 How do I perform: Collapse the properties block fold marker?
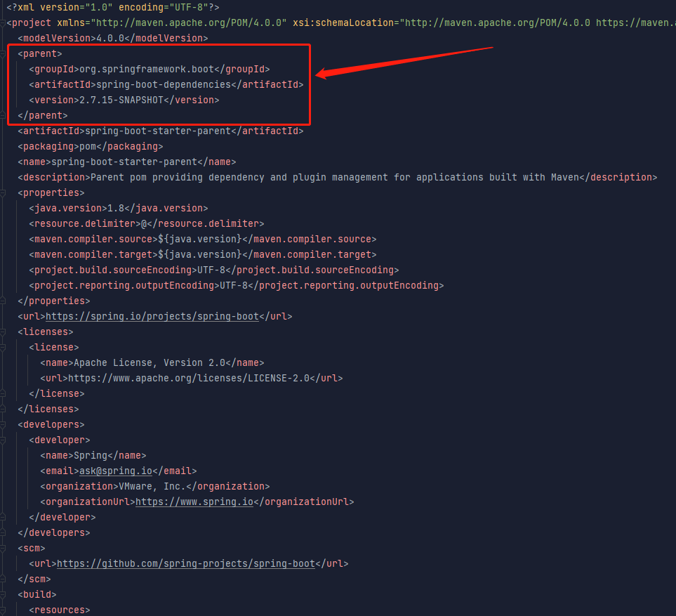2,193
